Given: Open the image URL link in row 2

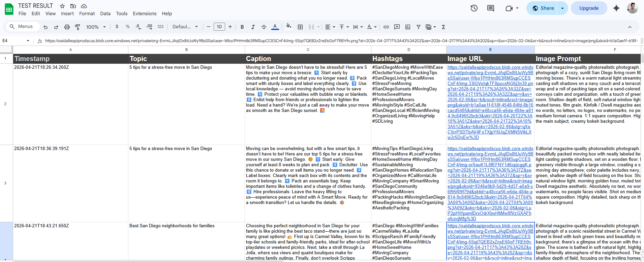Looking at the screenshot, I should (490, 102).
